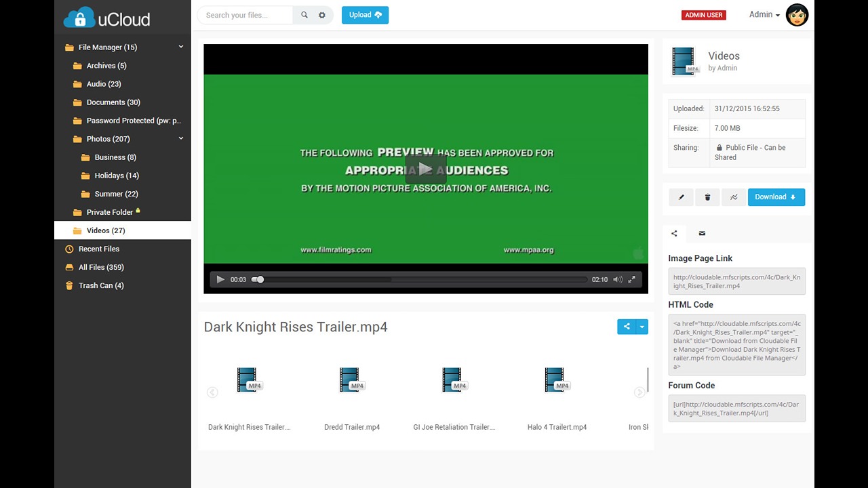Viewport: 868px width, 488px height.
Task: Open the Holidays (14) subfolder
Action: 117,176
